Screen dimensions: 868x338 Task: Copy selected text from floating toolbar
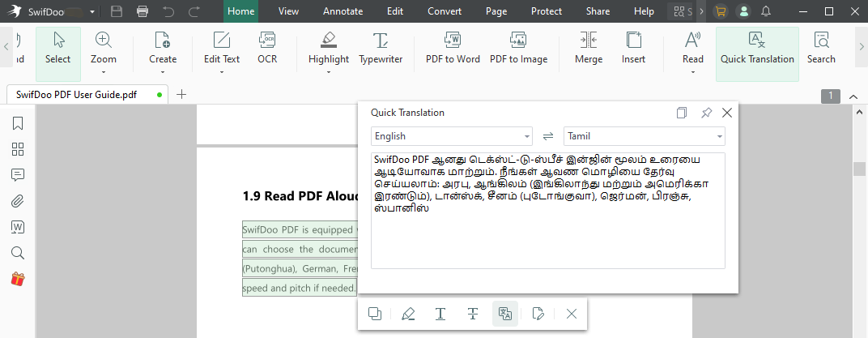coord(375,314)
